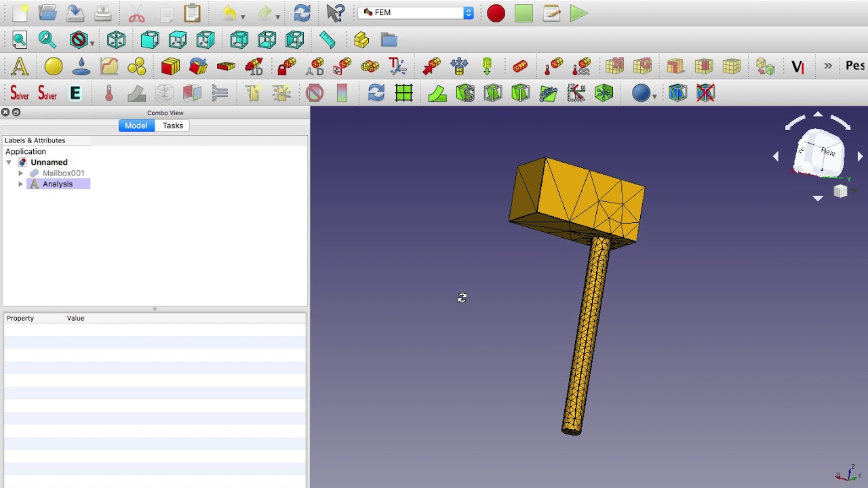Image resolution: width=868 pixels, height=488 pixels.
Task: Click the green grid filter icon
Action: [x=403, y=94]
